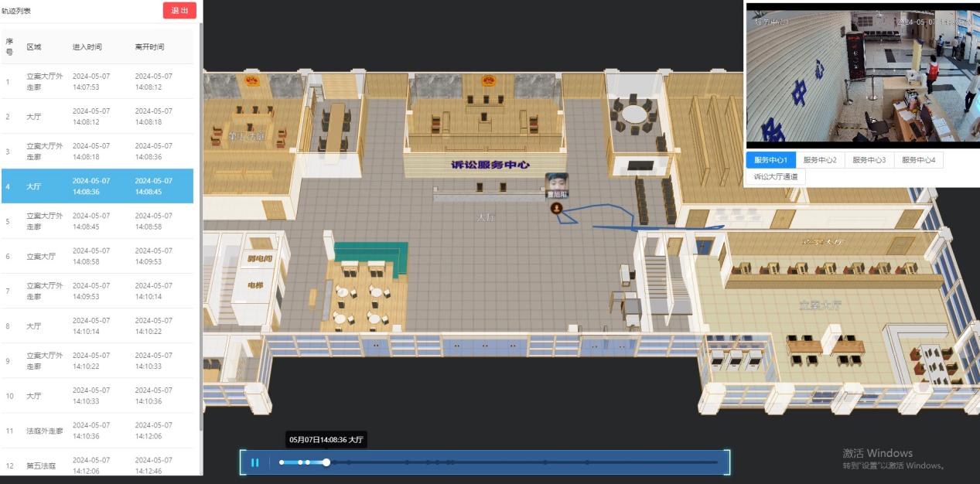Pause the trajectory playback
Viewport: 980px width, 484px height.
click(254, 462)
